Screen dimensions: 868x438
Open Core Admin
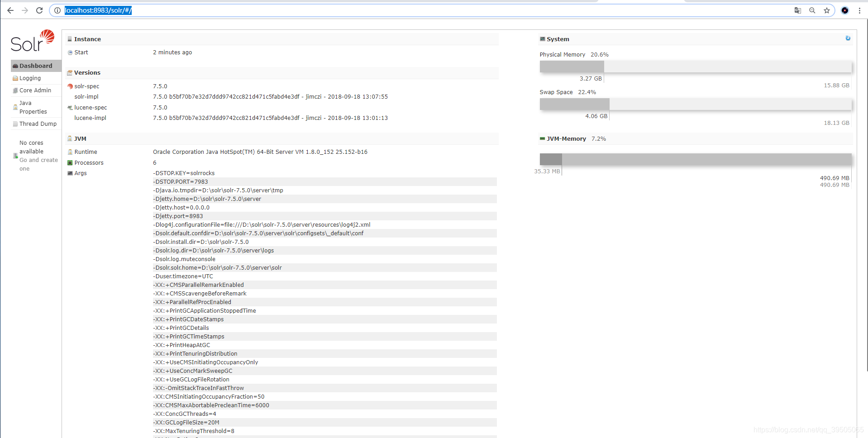coord(35,90)
